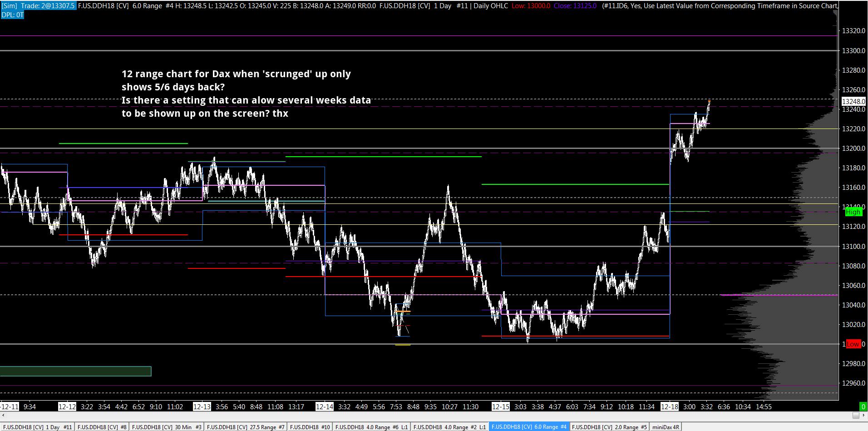Viewport: 868px width, 431px height.
Task: Select the 30 Min #3 chart tab
Action: [167, 427]
